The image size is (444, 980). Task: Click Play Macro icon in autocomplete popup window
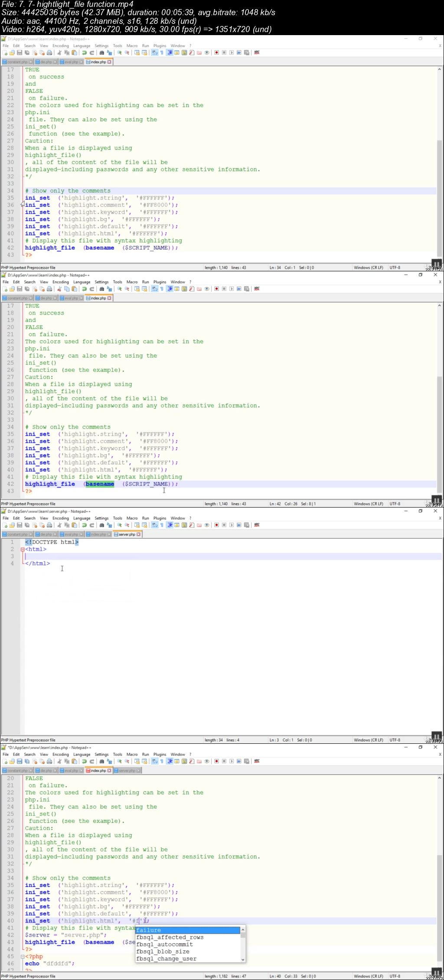point(232,761)
